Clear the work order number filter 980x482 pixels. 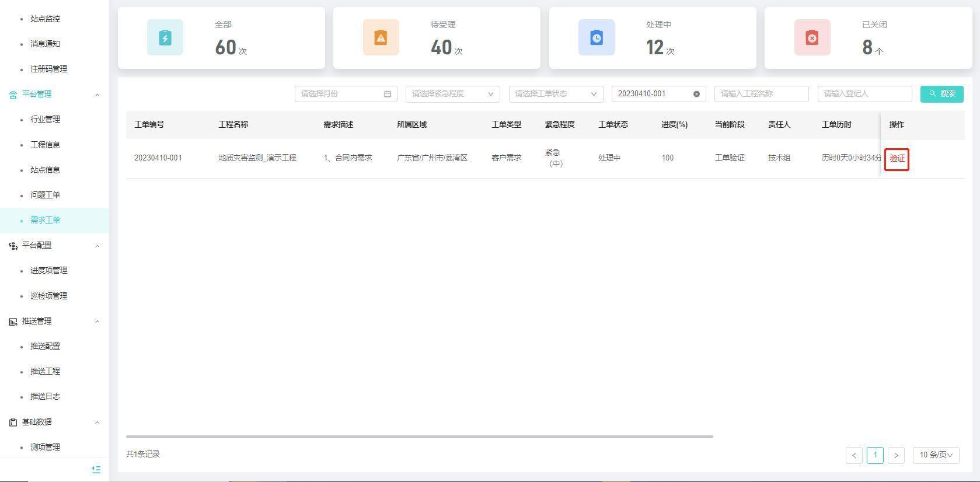click(696, 94)
